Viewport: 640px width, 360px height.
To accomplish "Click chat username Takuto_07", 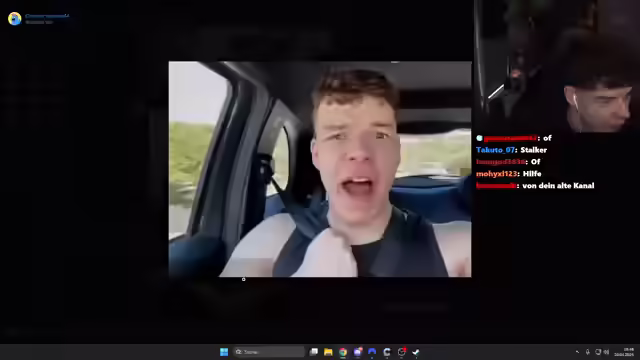I will tap(495, 150).
